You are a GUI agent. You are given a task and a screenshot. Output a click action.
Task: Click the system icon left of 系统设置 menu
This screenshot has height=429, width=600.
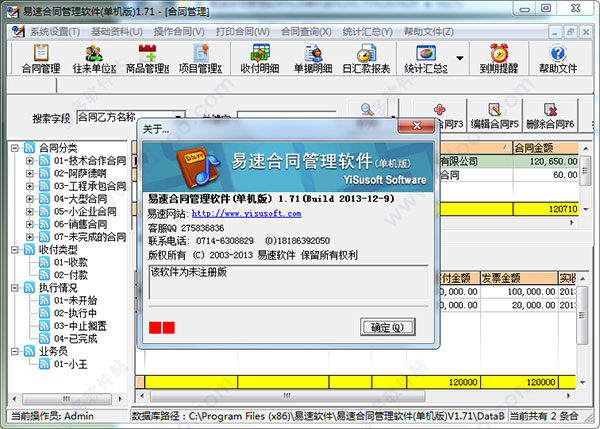pyautogui.click(x=18, y=31)
